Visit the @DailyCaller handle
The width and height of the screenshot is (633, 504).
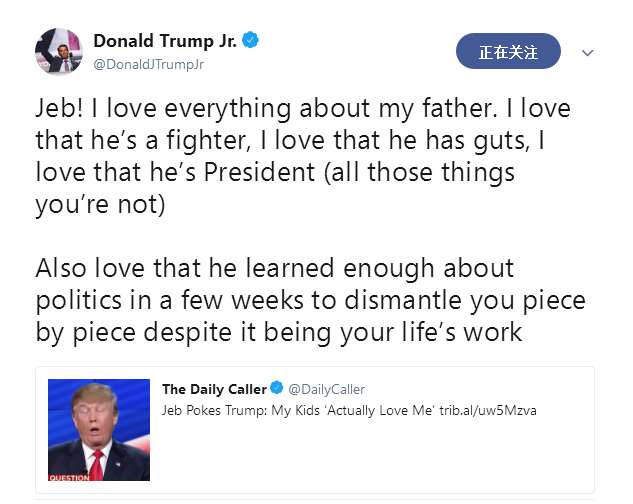tap(327, 389)
